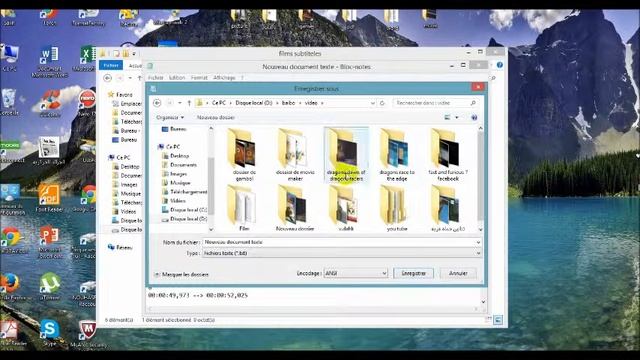The height and width of the screenshot is (360, 640).
Task: Select 'dragons dawn of dragon racers' folder
Action: (x=346, y=155)
